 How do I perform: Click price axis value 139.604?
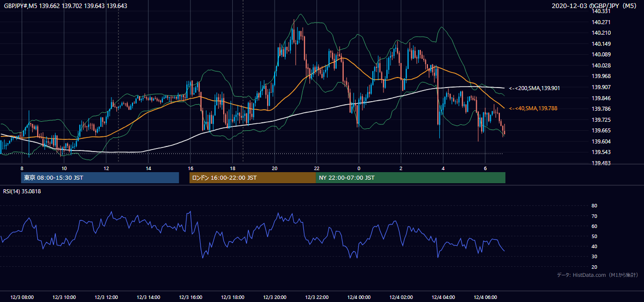601,141
